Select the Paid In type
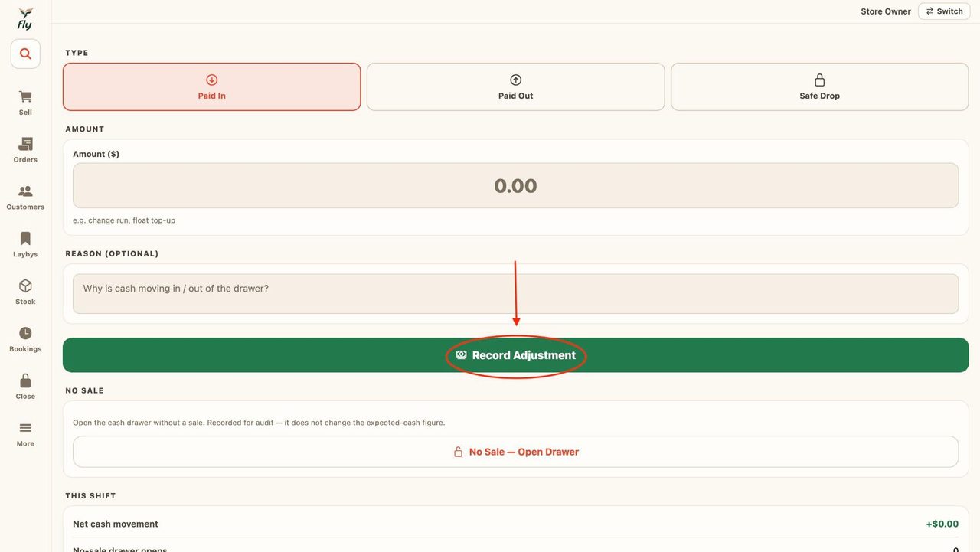 point(211,87)
